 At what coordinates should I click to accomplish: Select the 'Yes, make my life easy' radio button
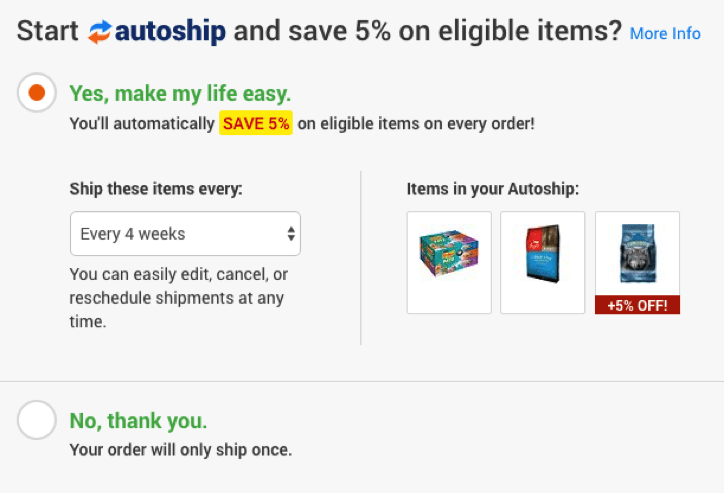pos(37,93)
